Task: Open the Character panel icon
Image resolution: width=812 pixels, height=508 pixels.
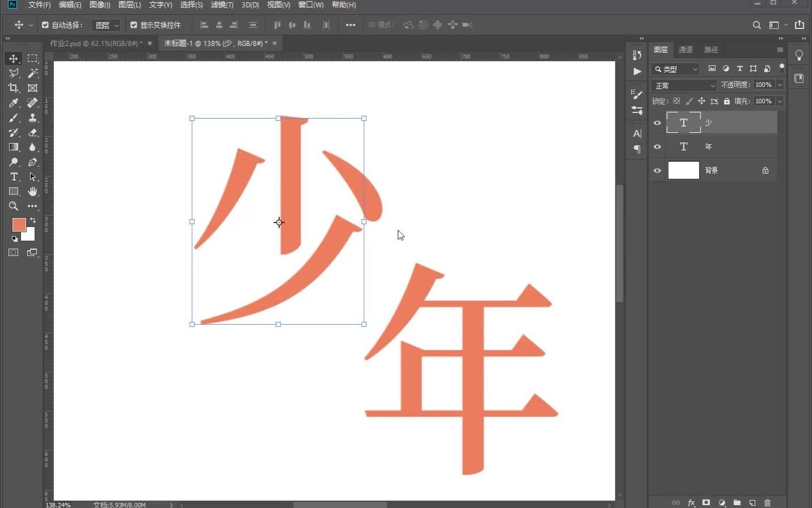Action: click(637, 133)
